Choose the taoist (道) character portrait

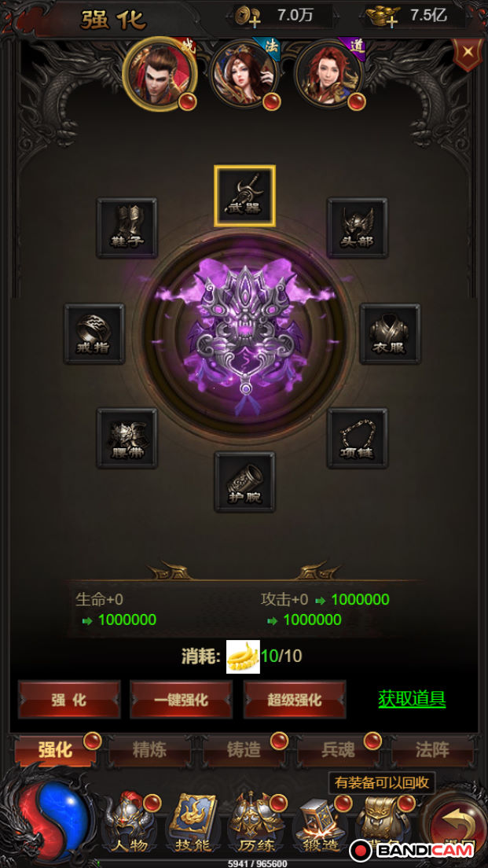pos(329,75)
